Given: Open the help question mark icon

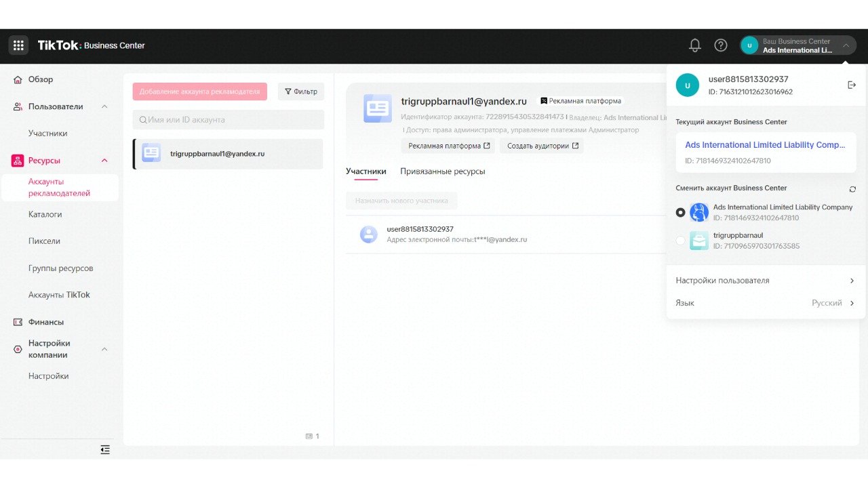Looking at the screenshot, I should click(721, 45).
